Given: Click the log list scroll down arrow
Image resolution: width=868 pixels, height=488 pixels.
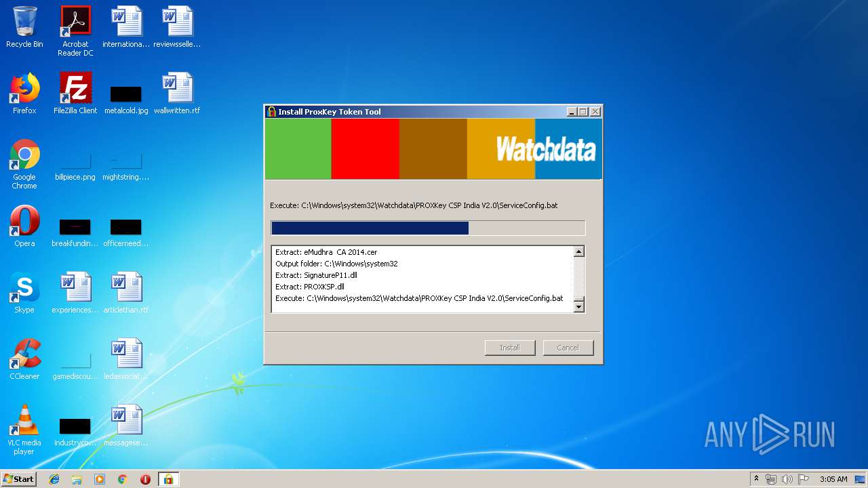Looking at the screenshot, I should pyautogui.click(x=578, y=306).
